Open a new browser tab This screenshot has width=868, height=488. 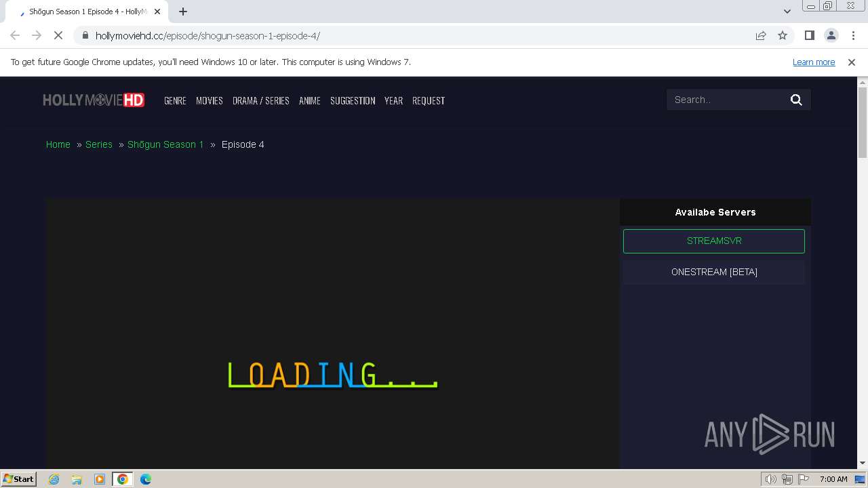pyautogui.click(x=183, y=12)
